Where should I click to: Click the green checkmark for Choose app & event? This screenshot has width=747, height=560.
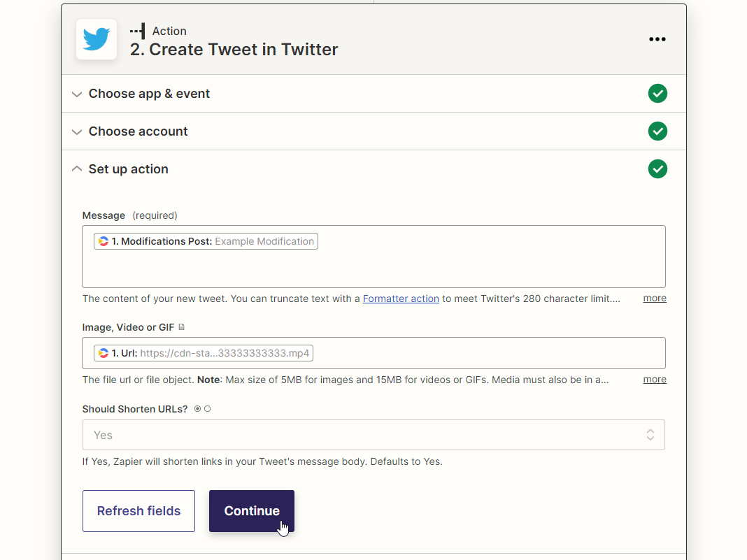(x=657, y=94)
